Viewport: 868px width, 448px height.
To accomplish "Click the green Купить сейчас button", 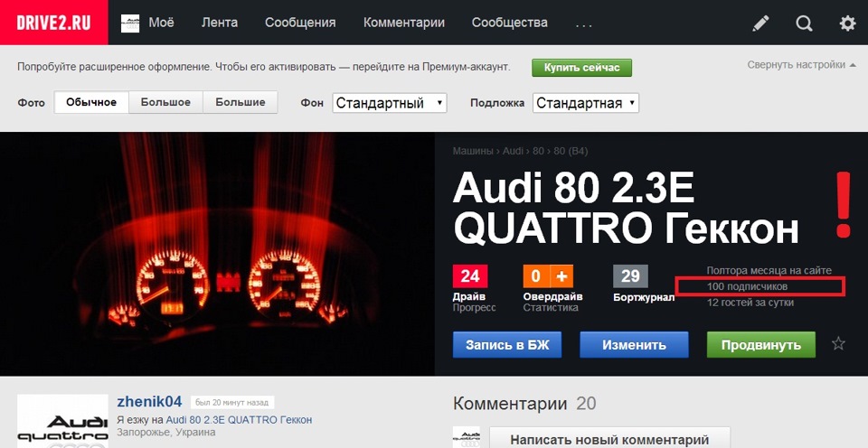I will coord(581,68).
